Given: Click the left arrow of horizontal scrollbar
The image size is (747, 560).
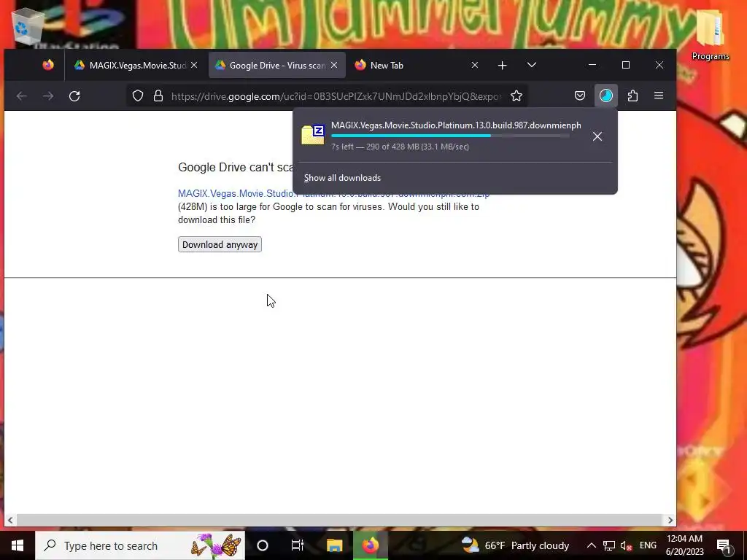Looking at the screenshot, I should (x=10, y=521).
